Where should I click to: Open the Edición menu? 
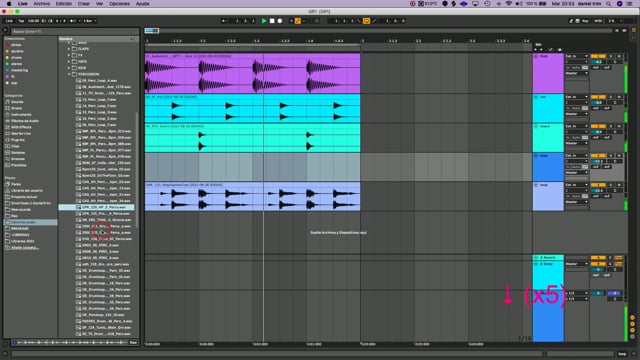click(x=64, y=4)
